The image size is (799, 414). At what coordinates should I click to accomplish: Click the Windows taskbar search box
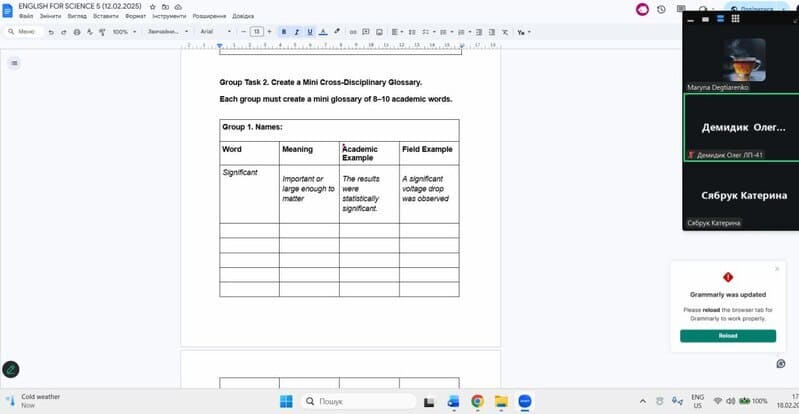(358, 401)
